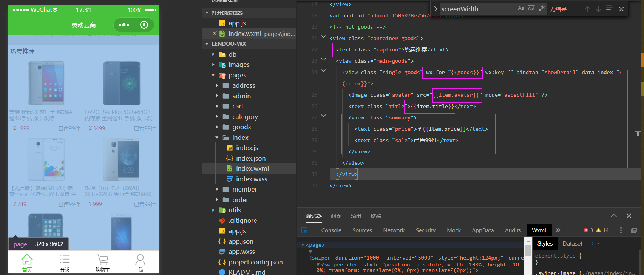Open index.js under index folder
This screenshot has width=644, height=275.
[247, 148]
